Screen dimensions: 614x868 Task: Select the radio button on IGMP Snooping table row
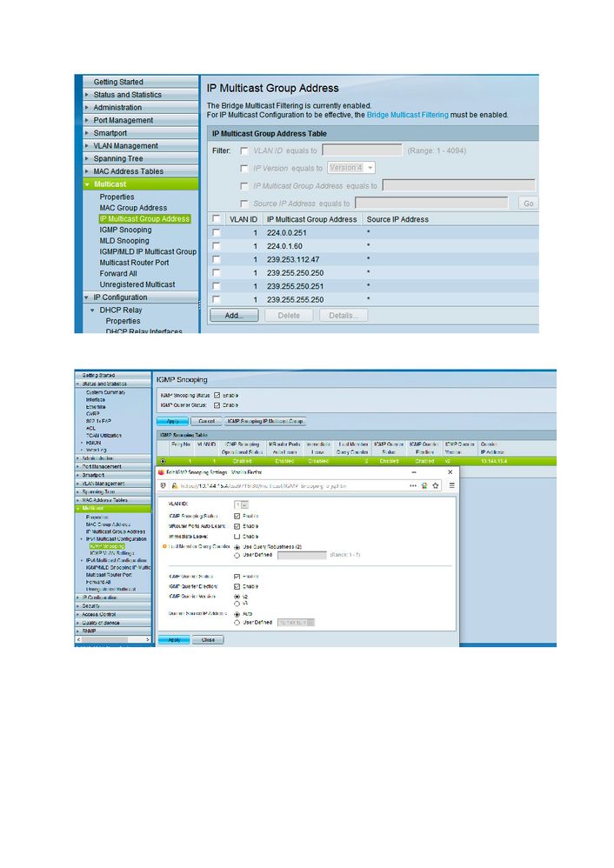(x=163, y=461)
